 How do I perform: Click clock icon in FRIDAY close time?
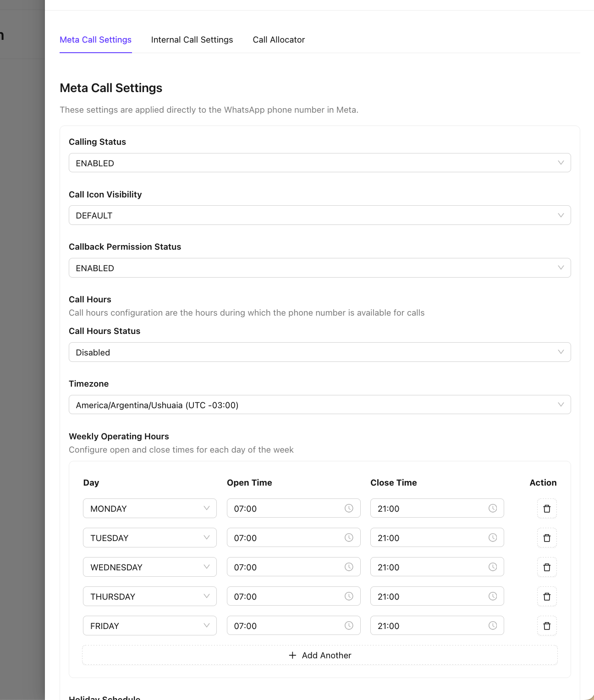tap(493, 625)
